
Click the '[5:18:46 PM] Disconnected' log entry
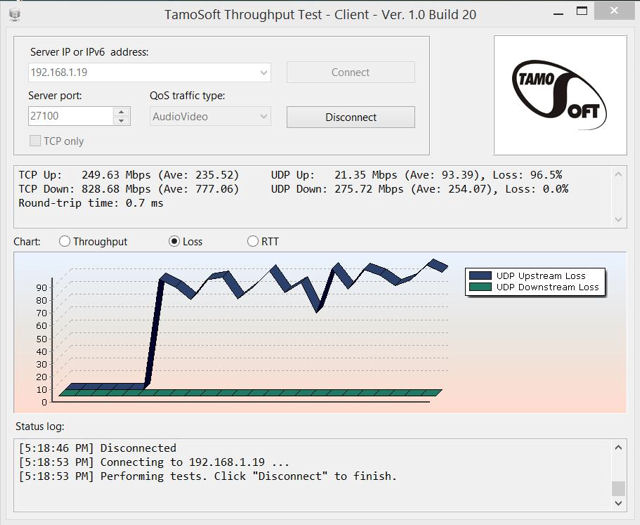97,448
